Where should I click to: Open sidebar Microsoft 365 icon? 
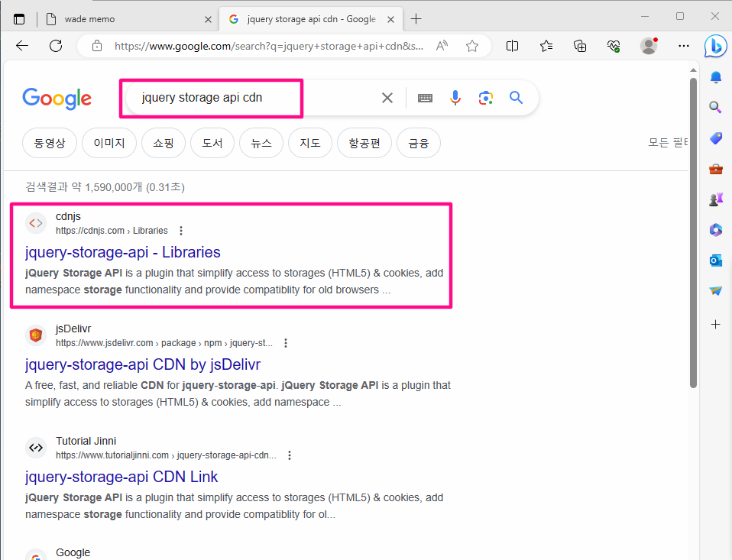(716, 230)
